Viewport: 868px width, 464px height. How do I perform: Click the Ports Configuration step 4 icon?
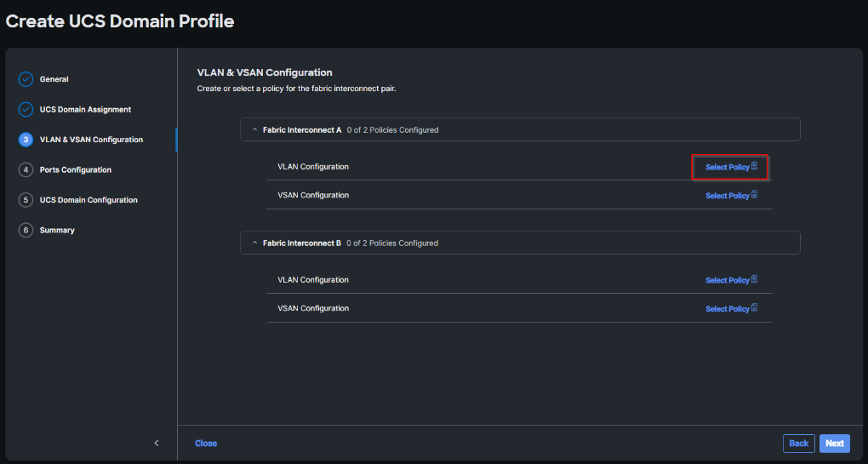26,170
